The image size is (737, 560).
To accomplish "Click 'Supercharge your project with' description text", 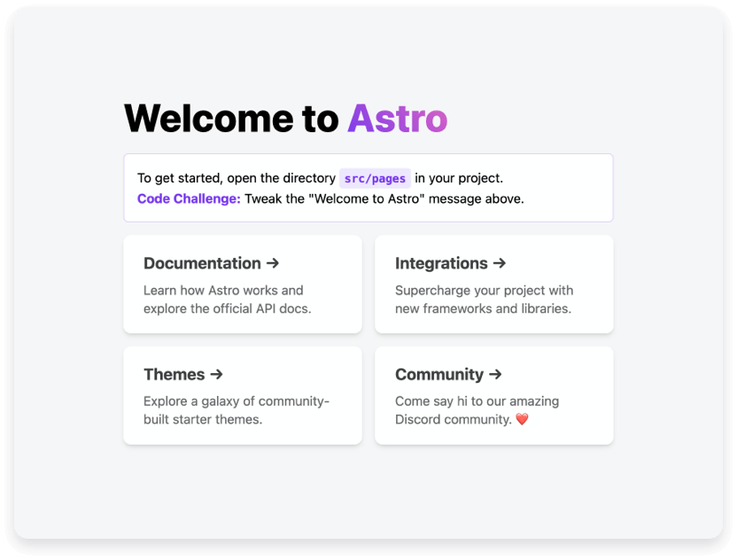I will 485,291.
